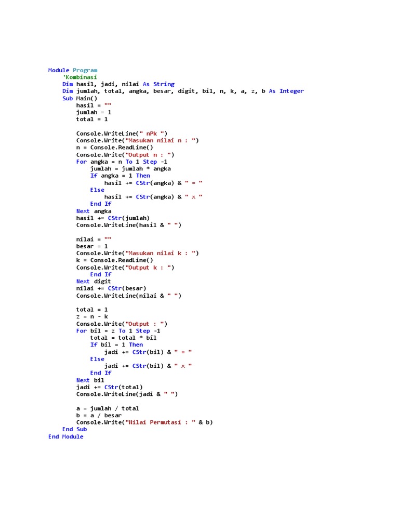The height and width of the screenshot is (532, 399).
Task: Click the line 'b = a / besar'
Action: (99, 416)
